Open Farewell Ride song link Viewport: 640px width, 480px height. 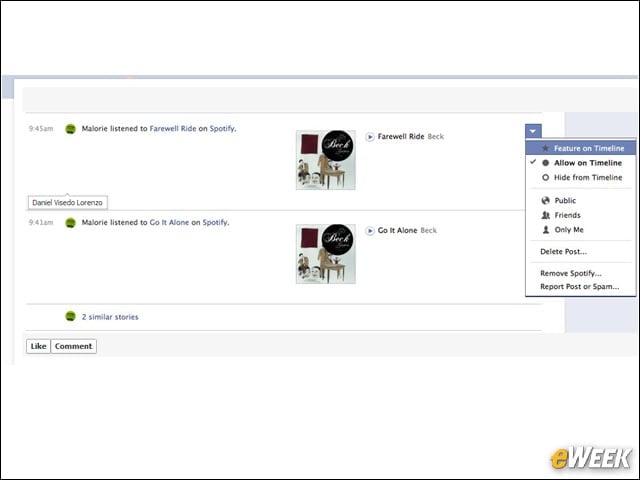(173, 129)
